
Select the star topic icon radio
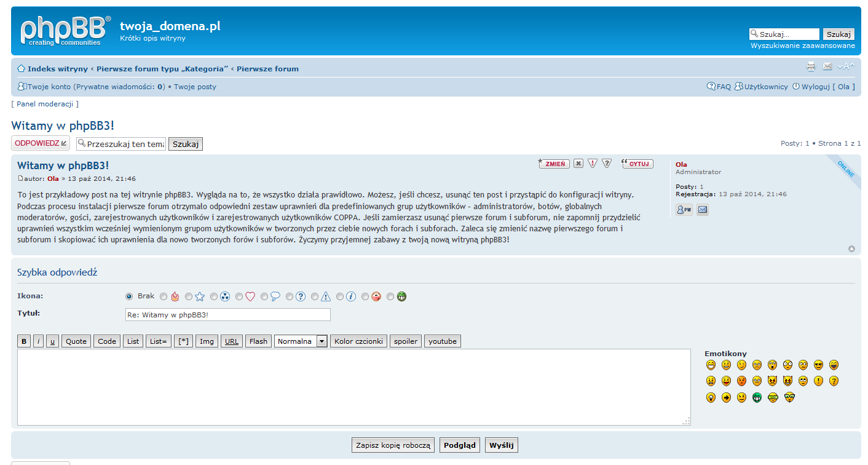click(x=189, y=296)
